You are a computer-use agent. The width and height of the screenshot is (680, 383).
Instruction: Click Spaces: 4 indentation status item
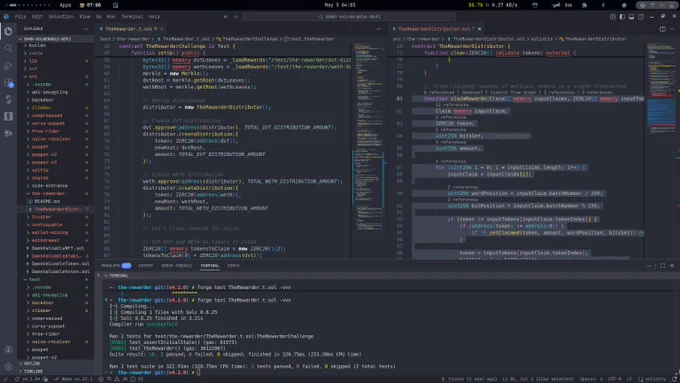592,379
